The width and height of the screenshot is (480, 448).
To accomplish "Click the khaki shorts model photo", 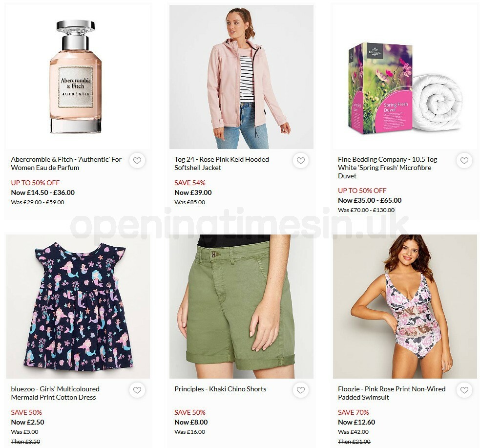I will point(241,306).
